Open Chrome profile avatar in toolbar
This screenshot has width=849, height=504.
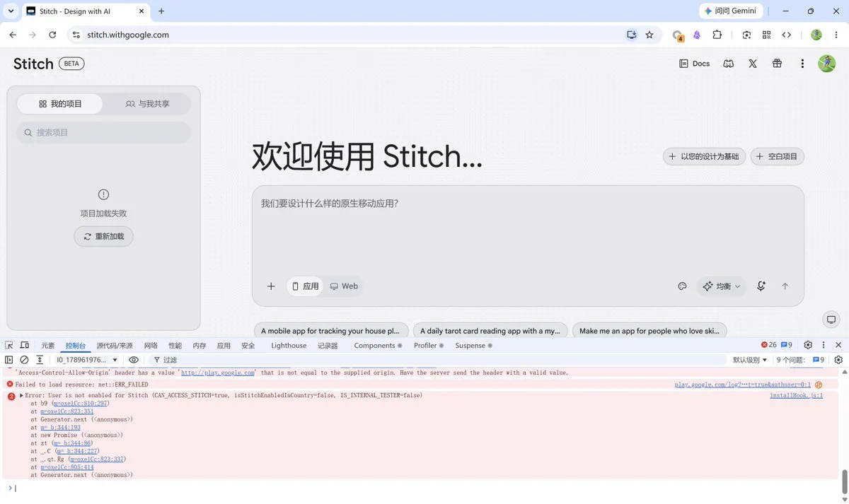pos(816,35)
